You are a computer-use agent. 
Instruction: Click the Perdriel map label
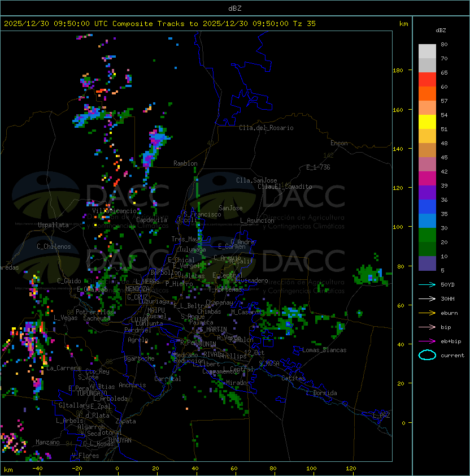(x=138, y=330)
